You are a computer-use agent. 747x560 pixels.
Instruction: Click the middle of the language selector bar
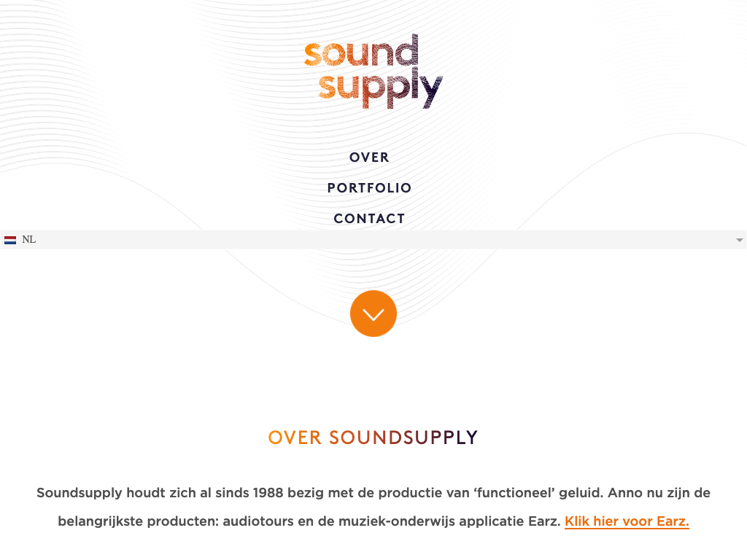point(373,240)
